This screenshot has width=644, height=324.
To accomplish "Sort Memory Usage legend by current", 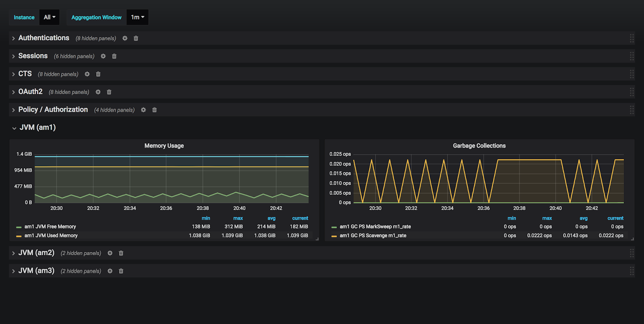I will coord(300,218).
